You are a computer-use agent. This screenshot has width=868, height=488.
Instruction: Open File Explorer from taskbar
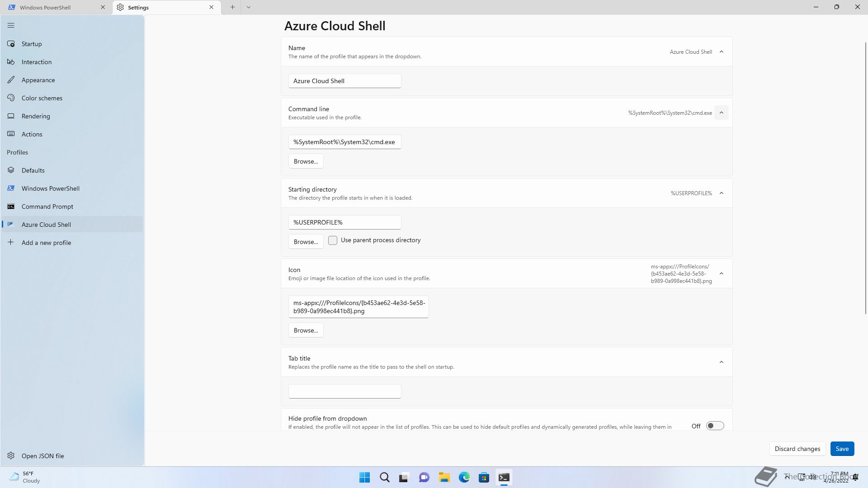tap(444, 478)
